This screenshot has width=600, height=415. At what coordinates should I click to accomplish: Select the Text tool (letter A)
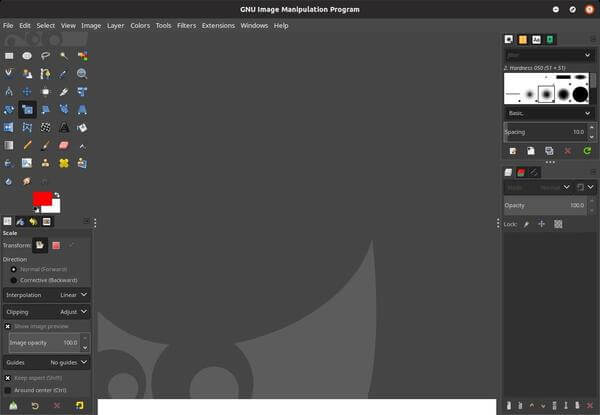[x=64, y=127]
